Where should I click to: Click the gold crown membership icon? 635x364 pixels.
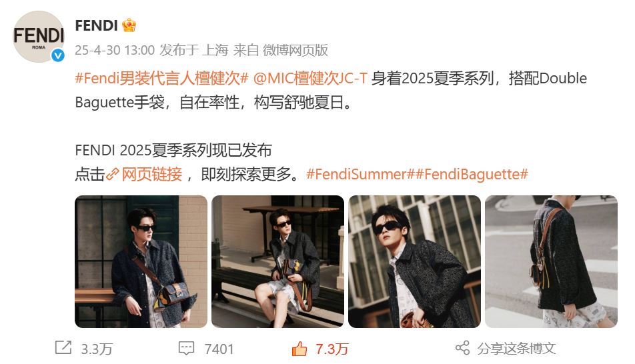129,25
